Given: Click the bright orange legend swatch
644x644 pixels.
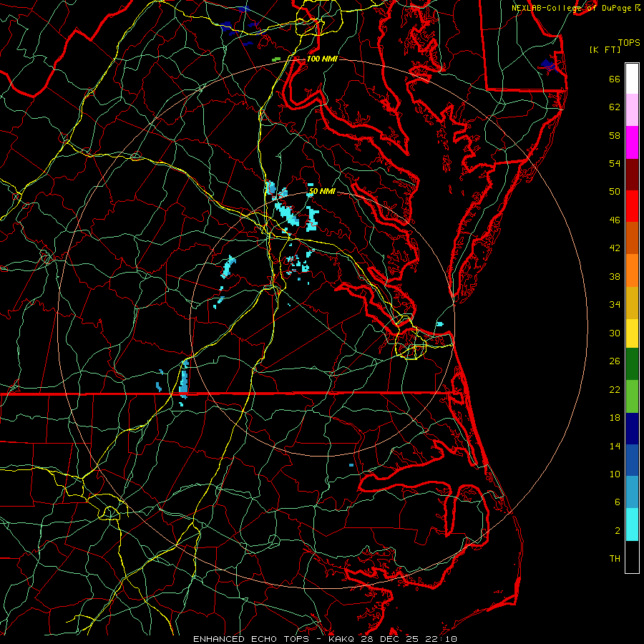Looking at the screenshot, I should click(632, 270).
